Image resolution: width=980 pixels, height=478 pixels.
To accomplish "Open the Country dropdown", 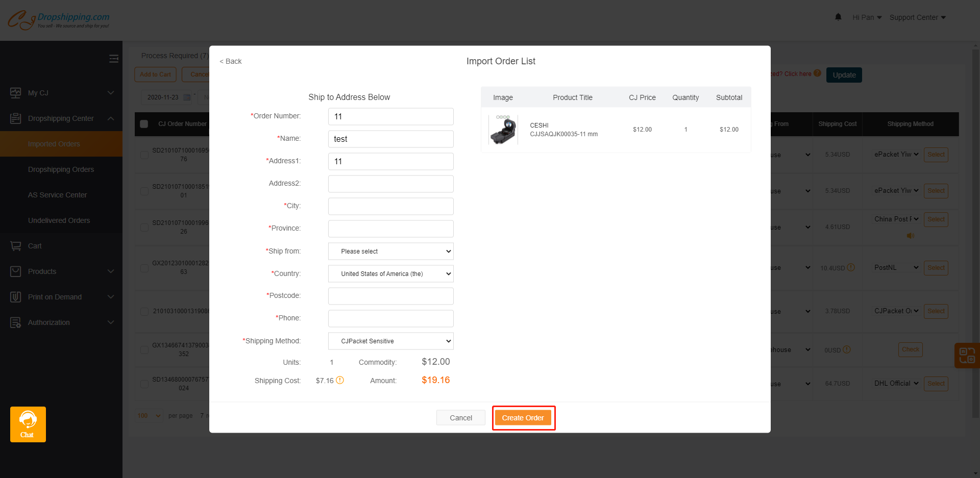I will point(390,274).
